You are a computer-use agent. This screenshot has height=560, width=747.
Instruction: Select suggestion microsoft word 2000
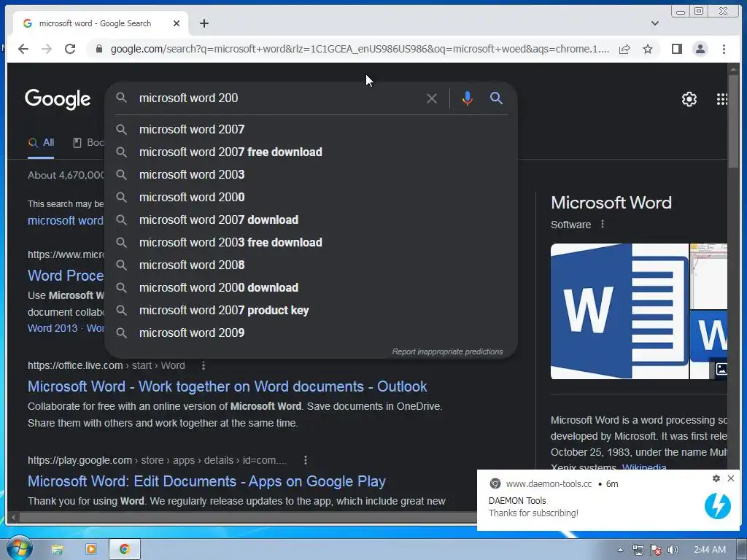pyautogui.click(x=311, y=197)
